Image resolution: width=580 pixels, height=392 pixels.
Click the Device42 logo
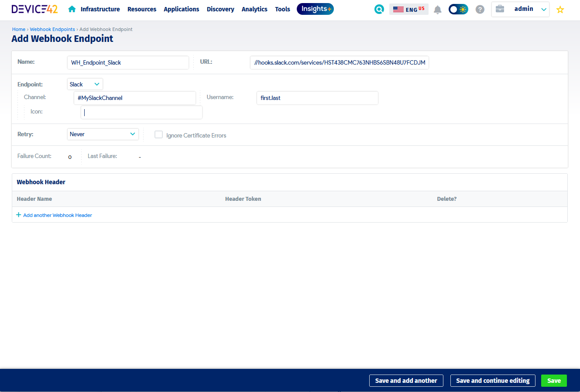pyautogui.click(x=34, y=9)
